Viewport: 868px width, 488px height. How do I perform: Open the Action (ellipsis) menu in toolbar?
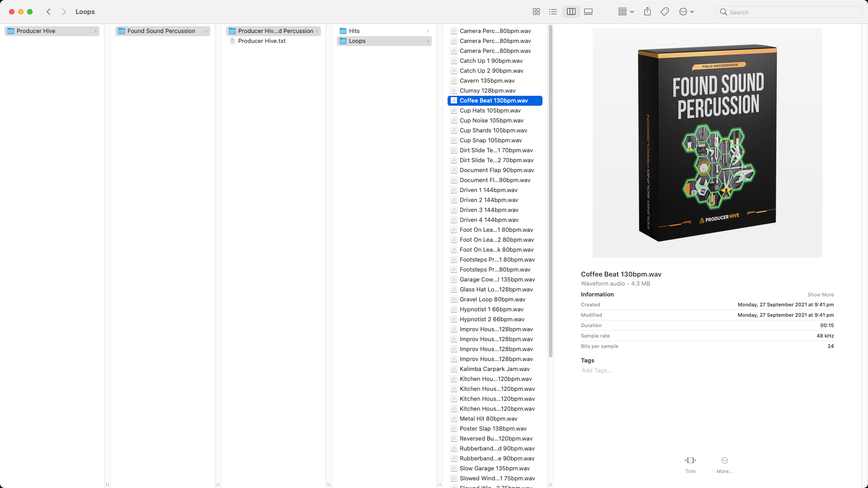[686, 12]
